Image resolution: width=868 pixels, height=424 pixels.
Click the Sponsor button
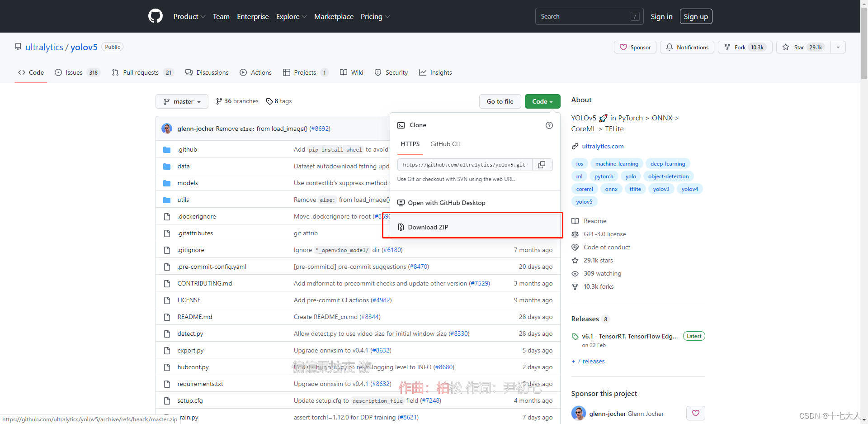(635, 47)
